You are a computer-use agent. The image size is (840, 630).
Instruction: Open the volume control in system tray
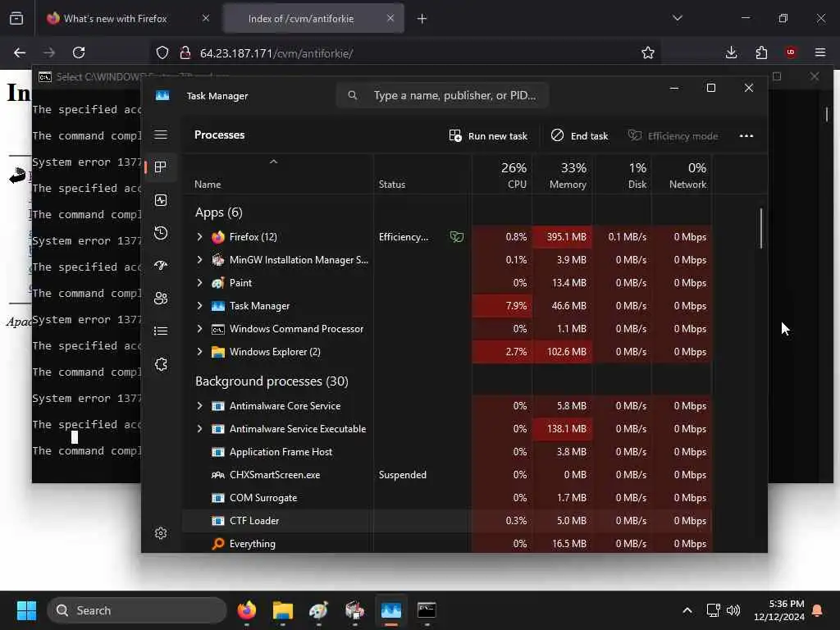tap(733, 610)
